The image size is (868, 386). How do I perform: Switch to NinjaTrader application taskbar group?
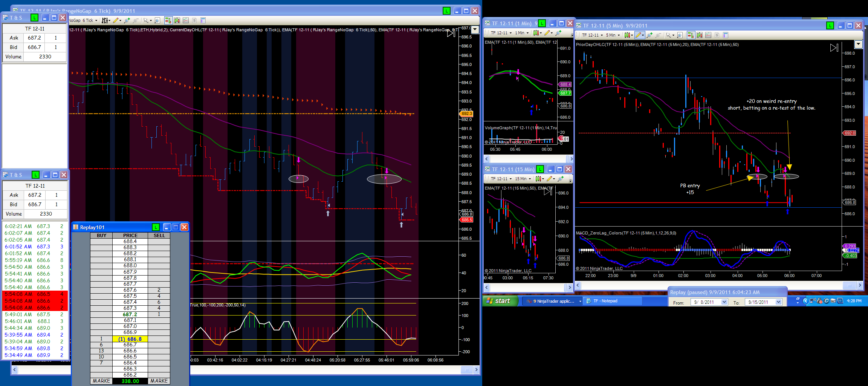(x=553, y=301)
